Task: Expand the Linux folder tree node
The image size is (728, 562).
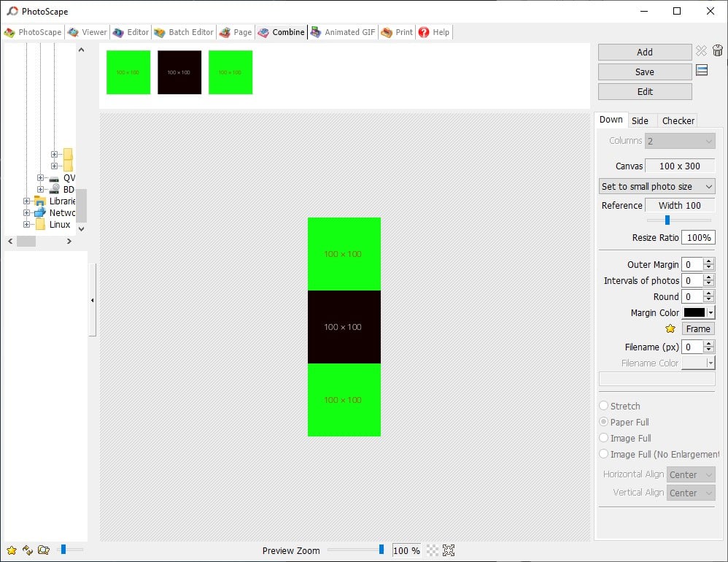Action: coord(27,225)
